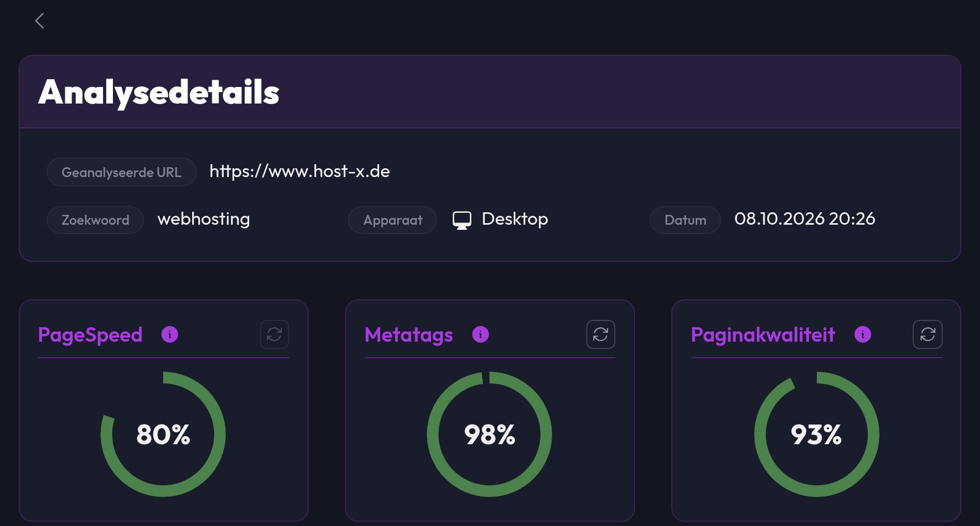Open the Metatags info icon
Screen dimensions: 980x526
(481, 334)
